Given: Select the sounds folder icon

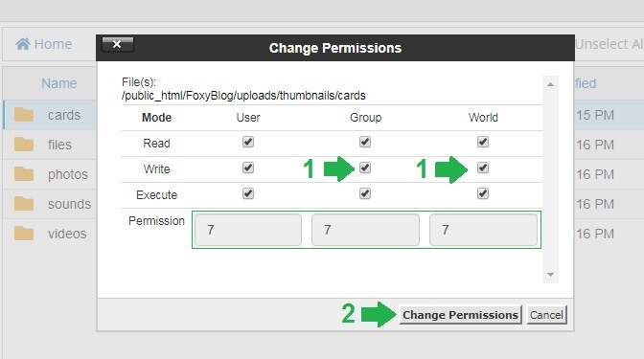Looking at the screenshot, I should 24,204.
